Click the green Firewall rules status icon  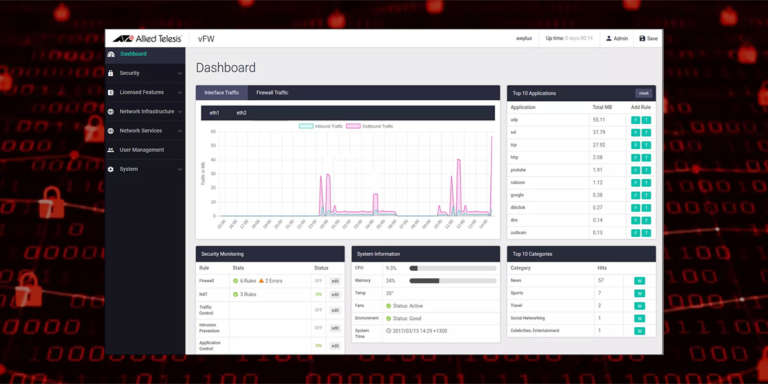pyautogui.click(x=236, y=281)
